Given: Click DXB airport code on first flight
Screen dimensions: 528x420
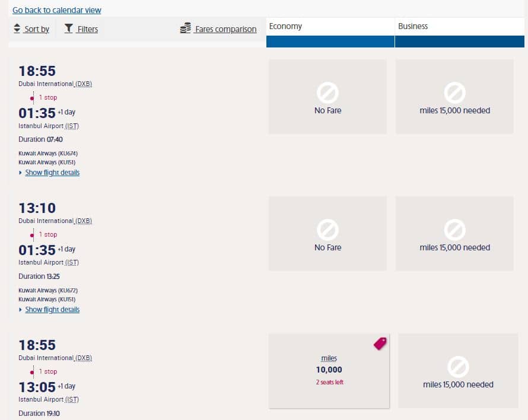Looking at the screenshot, I should point(84,84).
